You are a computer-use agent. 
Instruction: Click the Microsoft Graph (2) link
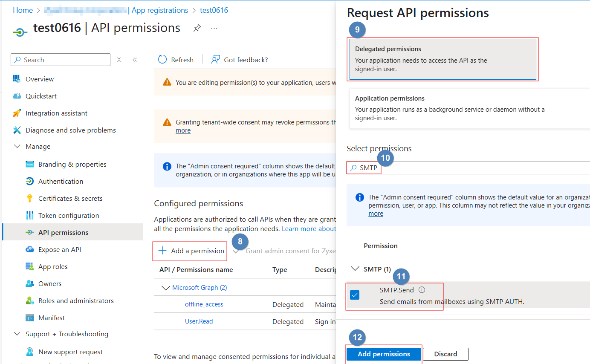point(200,288)
